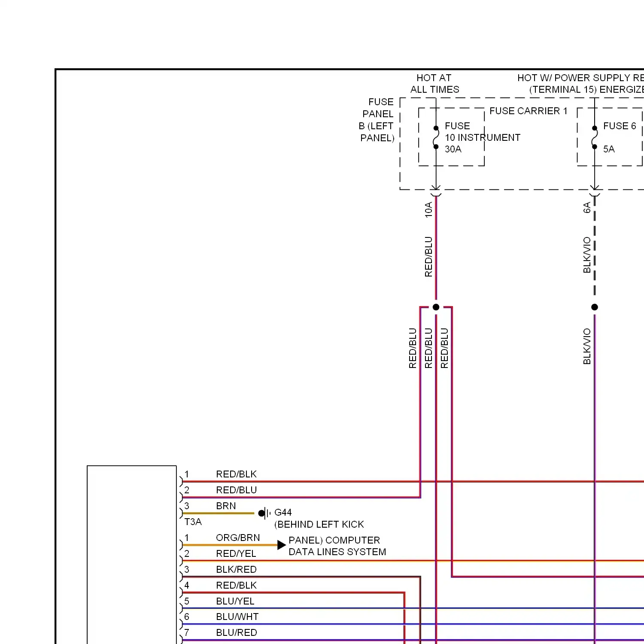Viewport: 644px width, 644px height.
Task: Click the '6A' connector label
Action: [x=587, y=208]
